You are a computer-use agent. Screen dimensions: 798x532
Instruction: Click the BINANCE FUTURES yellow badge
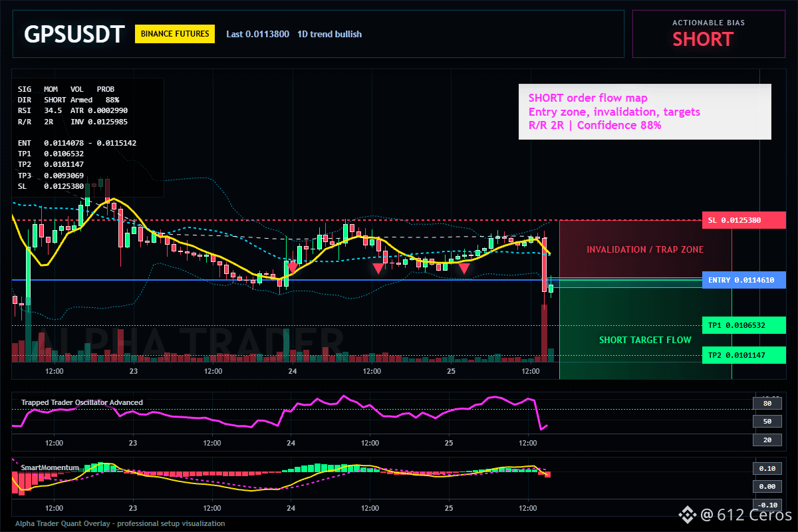tap(175, 34)
